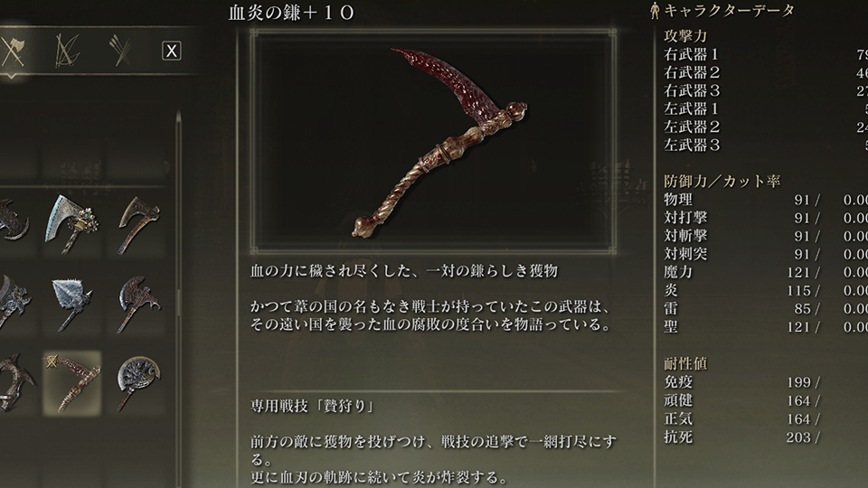
Task: Click the X button prompt
Action: 172,51
